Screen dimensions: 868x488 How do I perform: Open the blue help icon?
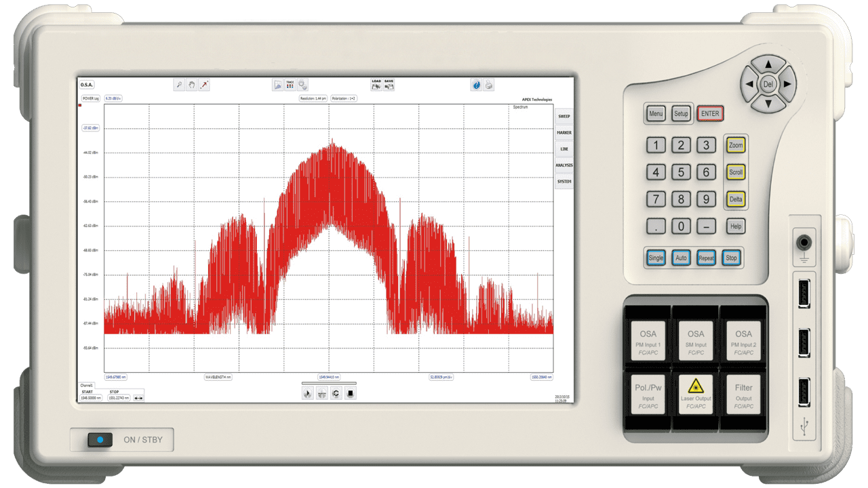[x=476, y=85]
